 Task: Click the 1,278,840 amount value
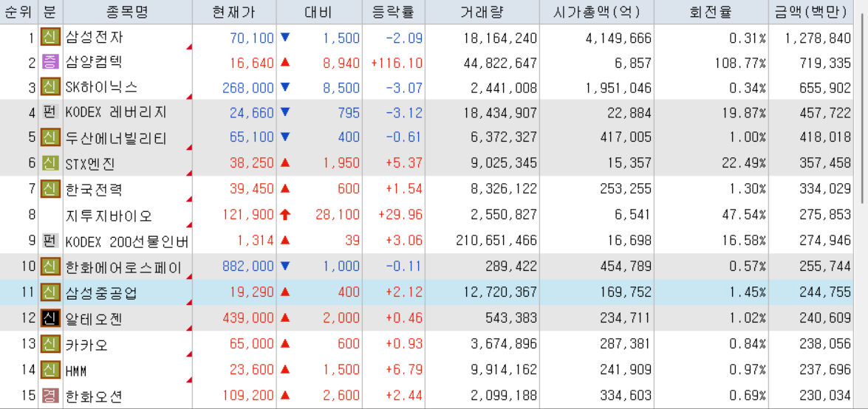[x=818, y=38]
